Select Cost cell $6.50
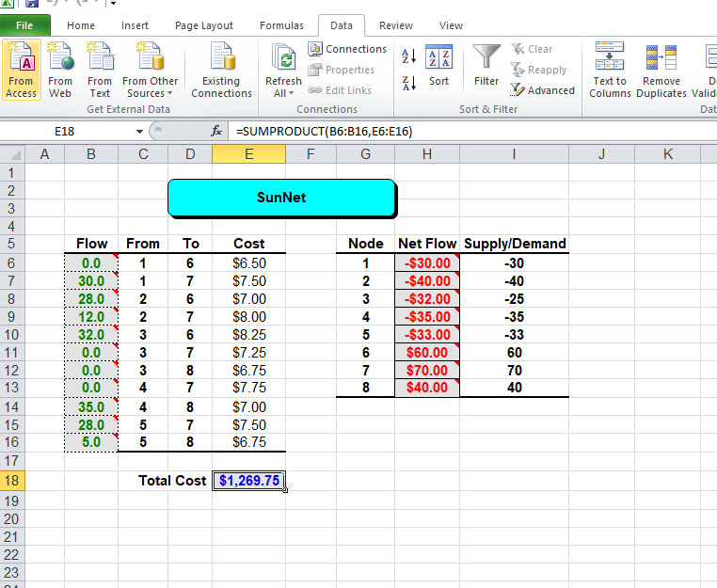Image resolution: width=717 pixels, height=588 pixels. tap(248, 262)
